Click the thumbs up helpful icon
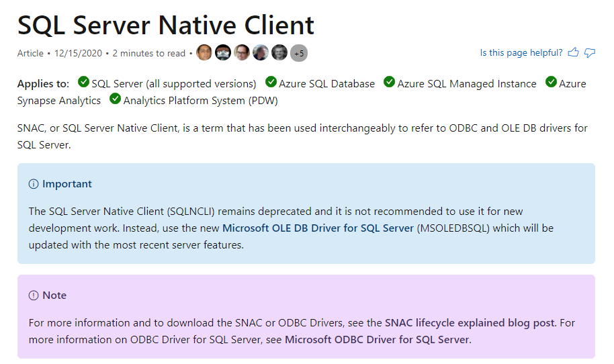The width and height of the screenshot is (614, 364). coord(573,52)
